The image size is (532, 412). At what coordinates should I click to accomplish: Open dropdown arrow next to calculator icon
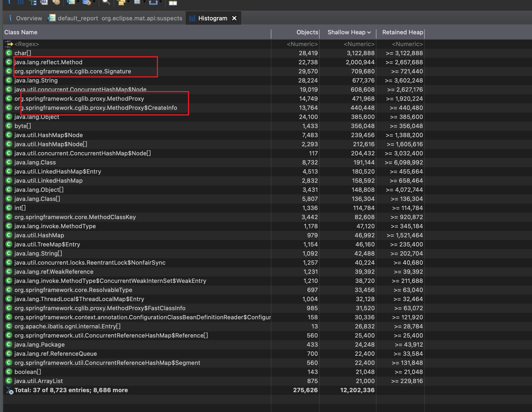[x=144, y=2]
